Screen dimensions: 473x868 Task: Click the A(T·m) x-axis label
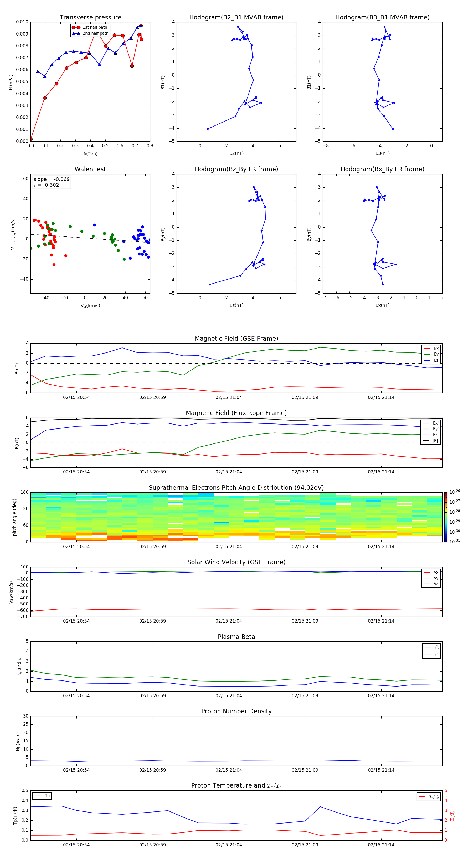coord(90,154)
